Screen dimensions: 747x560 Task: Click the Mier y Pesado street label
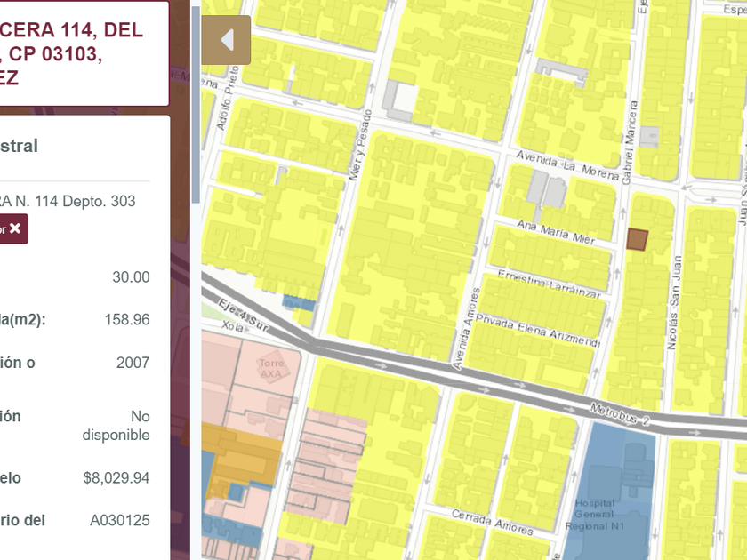(x=360, y=145)
